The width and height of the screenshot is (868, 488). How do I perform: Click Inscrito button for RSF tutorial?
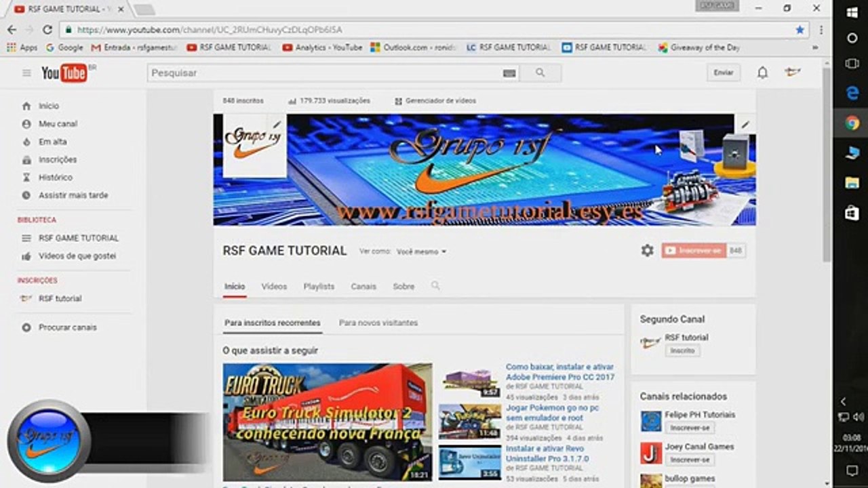click(x=682, y=351)
